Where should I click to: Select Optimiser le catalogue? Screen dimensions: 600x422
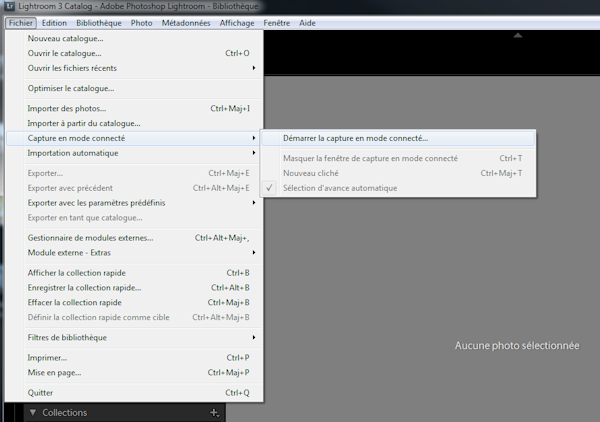click(x=71, y=88)
